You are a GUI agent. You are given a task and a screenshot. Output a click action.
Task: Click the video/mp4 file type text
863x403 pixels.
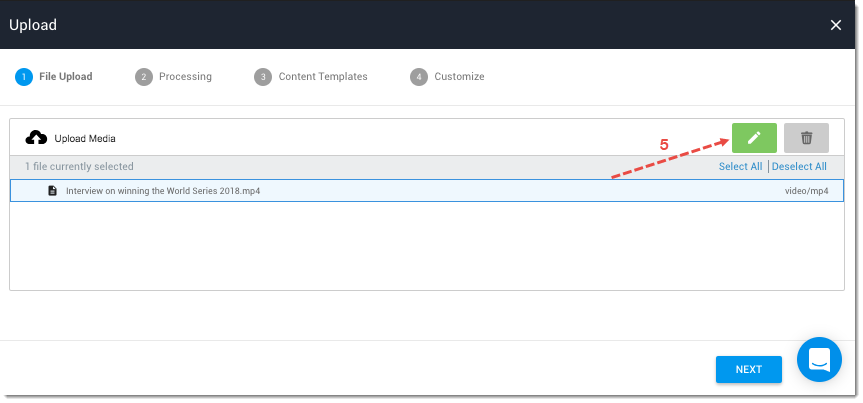pos(806,190)
